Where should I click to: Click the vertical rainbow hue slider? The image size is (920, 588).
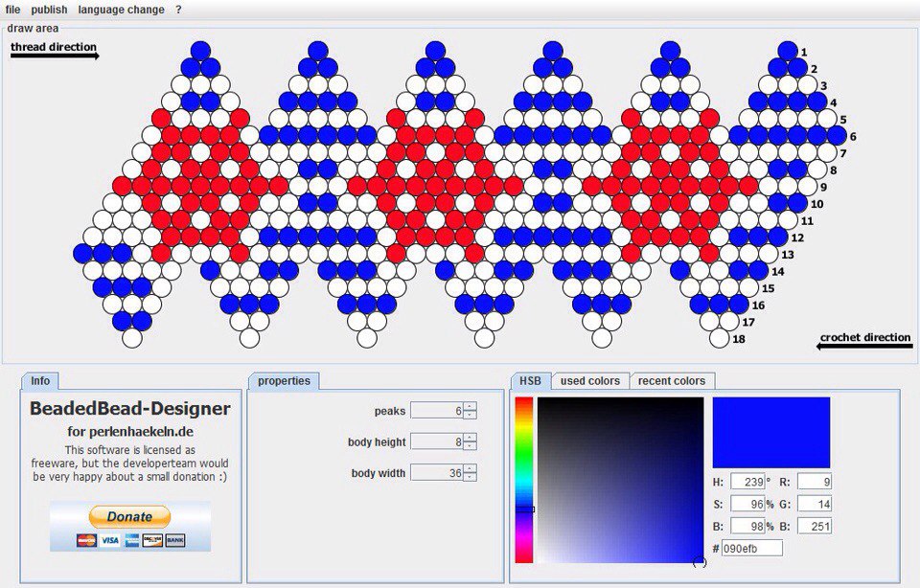pos(524,480)
